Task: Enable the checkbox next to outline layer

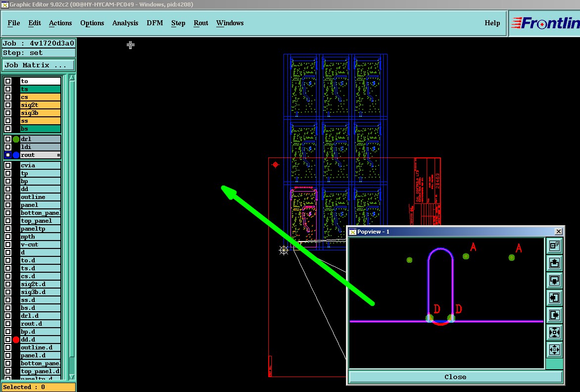Action: pos(8,197)
